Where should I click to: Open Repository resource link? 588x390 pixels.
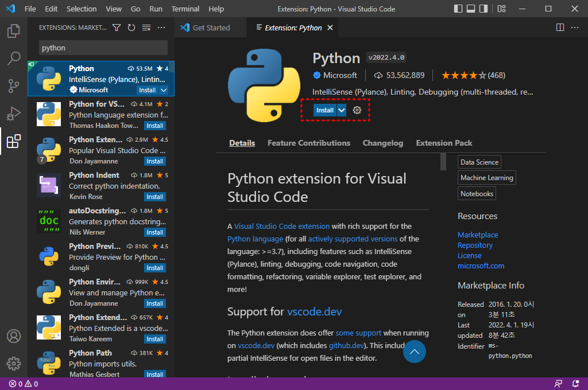tap(475, 245)
